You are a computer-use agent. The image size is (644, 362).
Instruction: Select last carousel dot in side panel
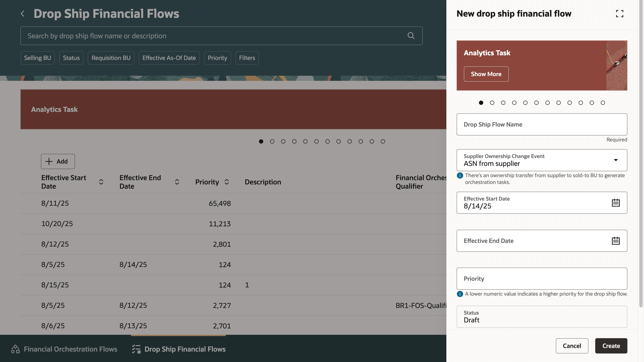pos(602,103)
